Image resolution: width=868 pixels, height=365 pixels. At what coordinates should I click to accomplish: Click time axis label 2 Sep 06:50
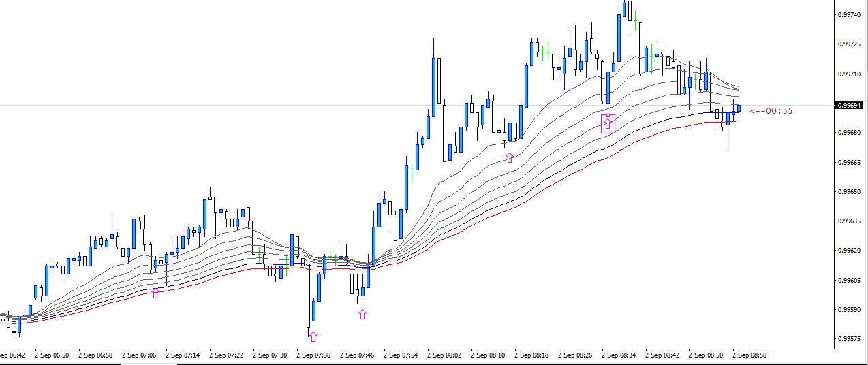pyautogui.click(x=52, y=355)
